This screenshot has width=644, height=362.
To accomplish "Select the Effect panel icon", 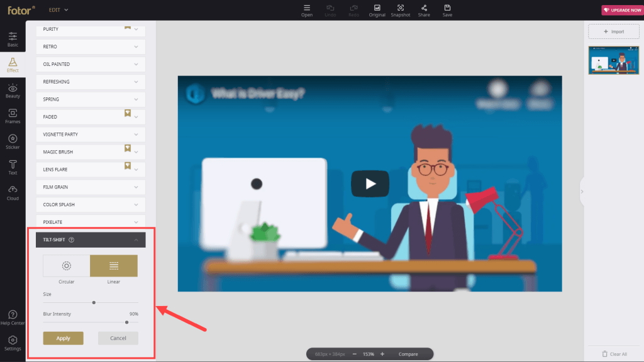I will point(13,65).
